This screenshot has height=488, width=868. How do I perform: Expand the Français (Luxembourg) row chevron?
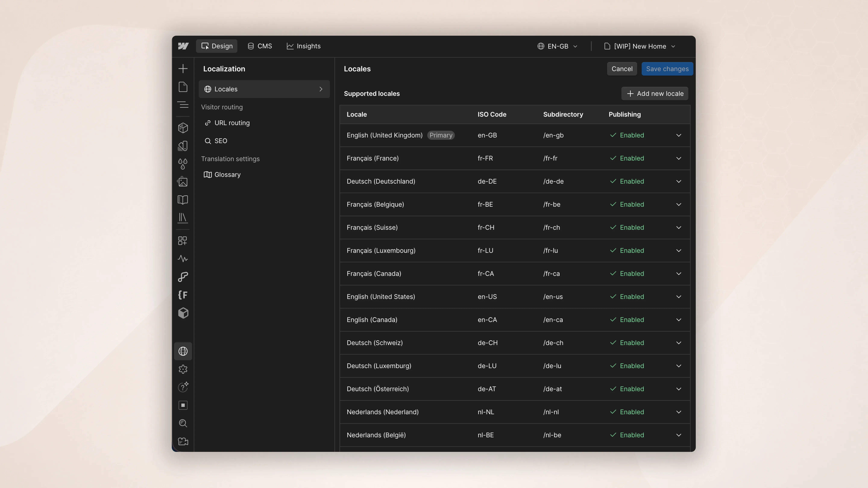(x=679, y=251)
